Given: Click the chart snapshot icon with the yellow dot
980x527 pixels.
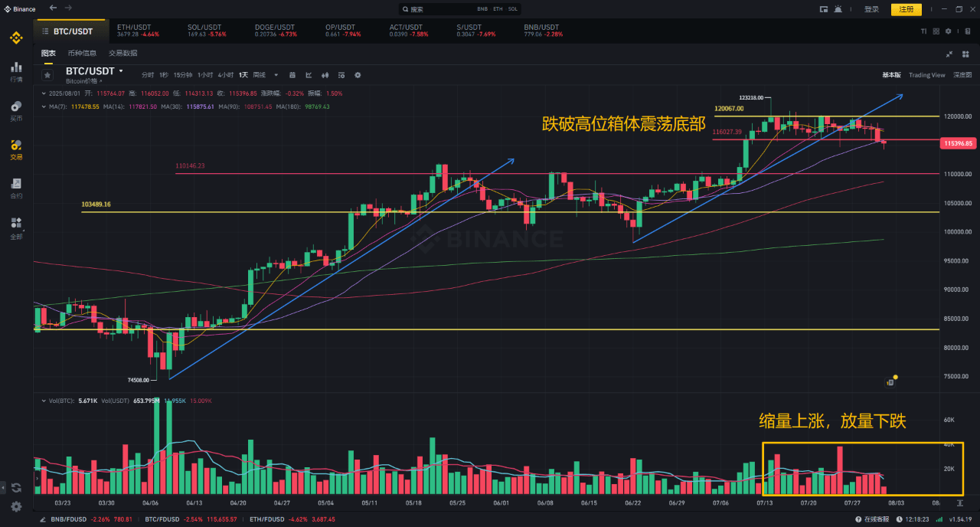Looking at the screenshot, I should [890, 381].
